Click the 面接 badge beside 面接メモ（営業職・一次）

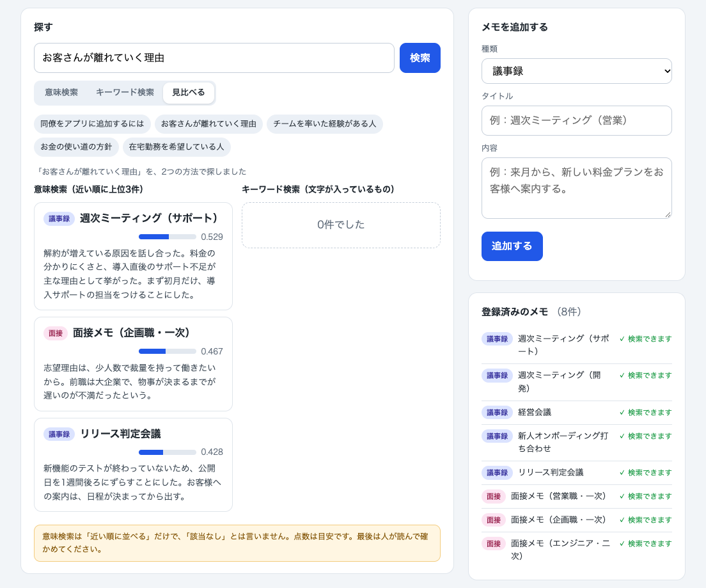[x=494, y=496]
